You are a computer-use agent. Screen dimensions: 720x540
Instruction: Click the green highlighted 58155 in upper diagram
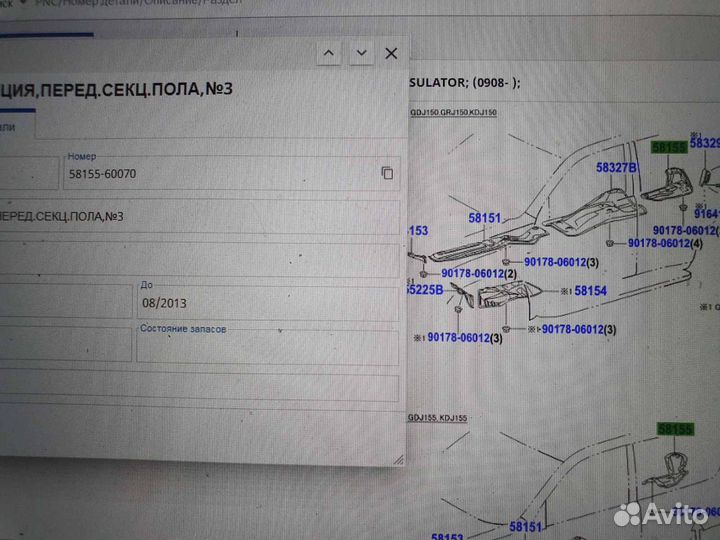670,147
